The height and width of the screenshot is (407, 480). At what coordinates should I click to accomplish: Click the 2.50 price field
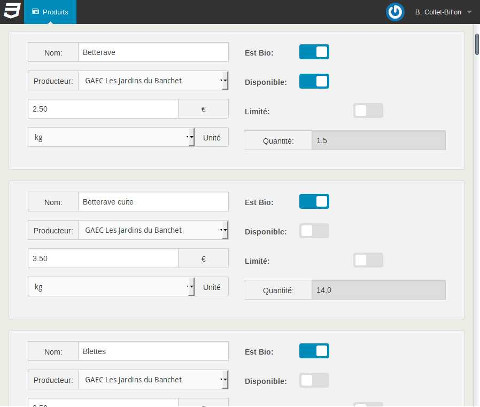pos(103,109)
